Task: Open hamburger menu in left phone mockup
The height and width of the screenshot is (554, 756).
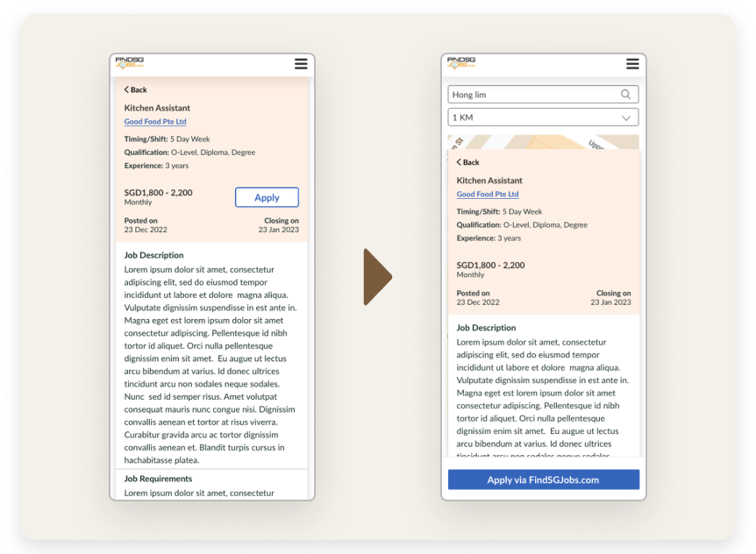Action: 301,64
